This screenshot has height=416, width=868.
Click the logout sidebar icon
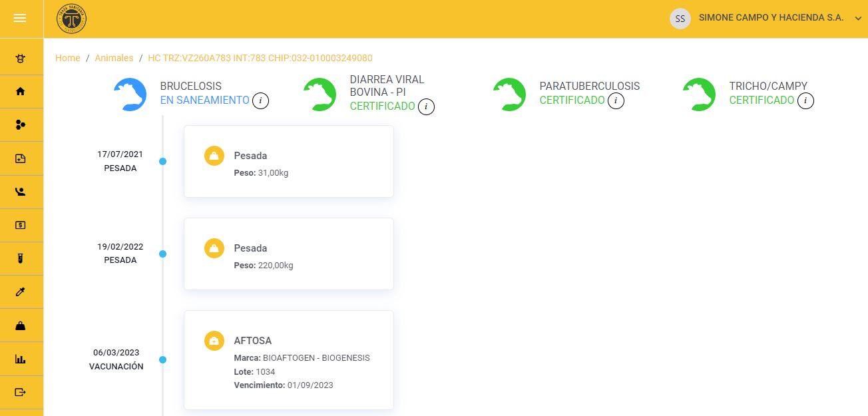point(20,392)
